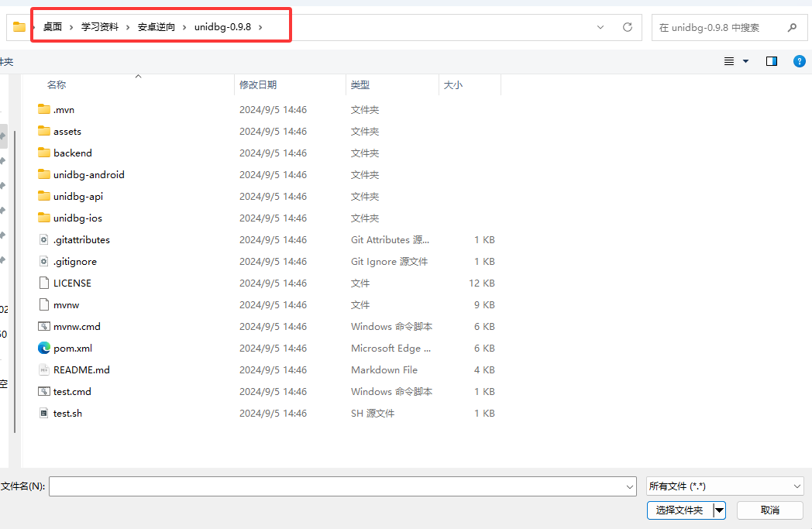
Task: Click the LICENSE file icon
Action: tap(44, 283)
